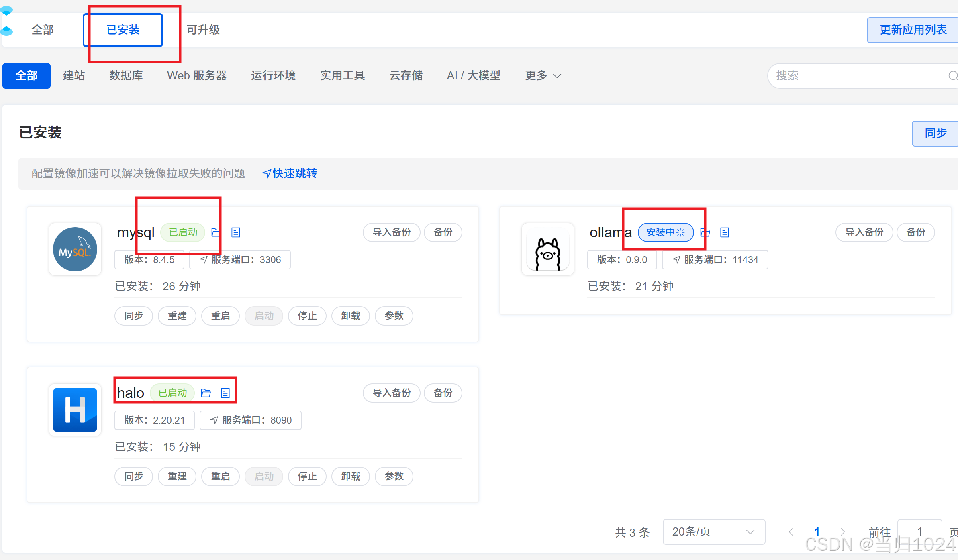
Task: Open the halo app folder icon
Action: pos(206,393)
